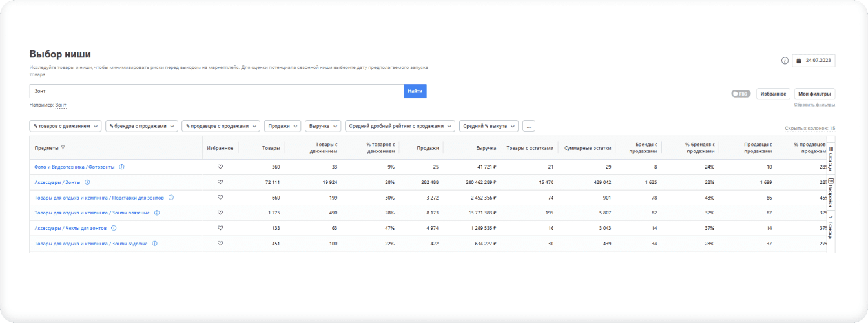Expand the 'Средний % выкупа' dropdown
The width and height of the screenshot is (868, 323).
(x=488, y=126)
